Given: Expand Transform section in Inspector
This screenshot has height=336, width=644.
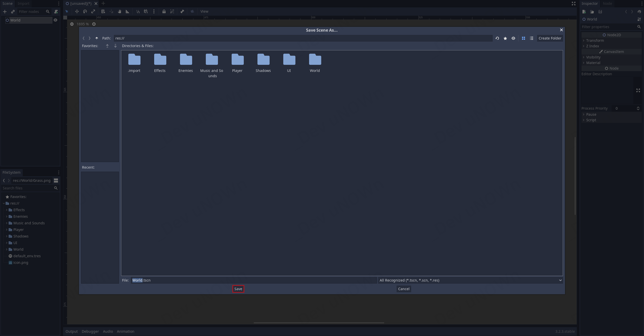Looking at the screenshot, I should pyautogui.click(x=595, y=41).
